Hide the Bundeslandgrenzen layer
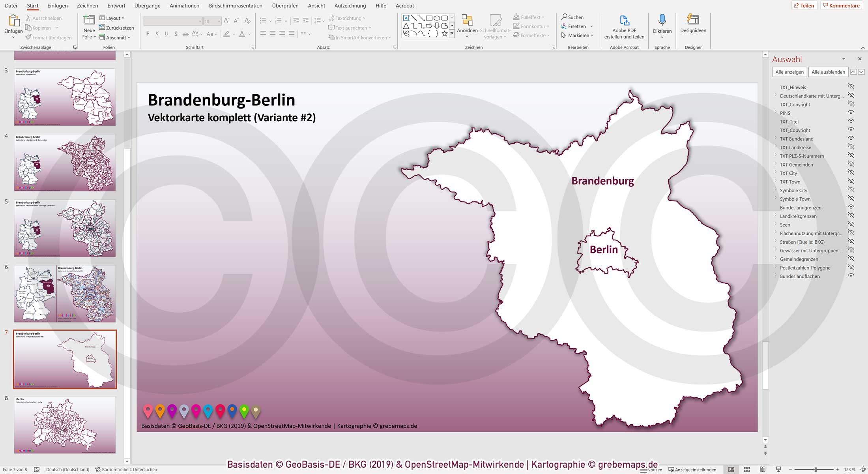 click(x=852, y=207)
